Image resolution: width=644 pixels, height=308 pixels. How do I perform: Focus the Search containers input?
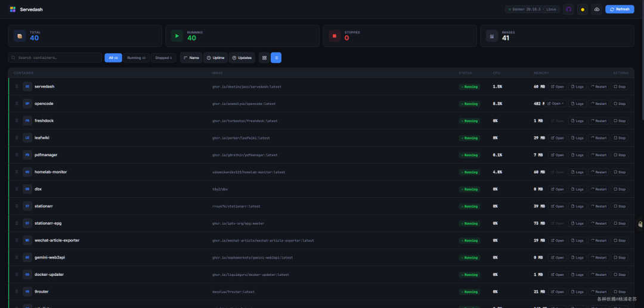55,58
